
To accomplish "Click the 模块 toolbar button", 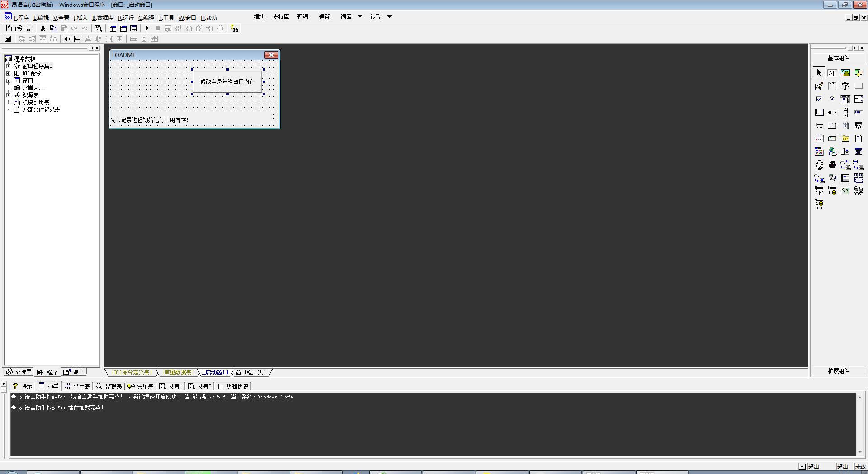I will point(259,17).
